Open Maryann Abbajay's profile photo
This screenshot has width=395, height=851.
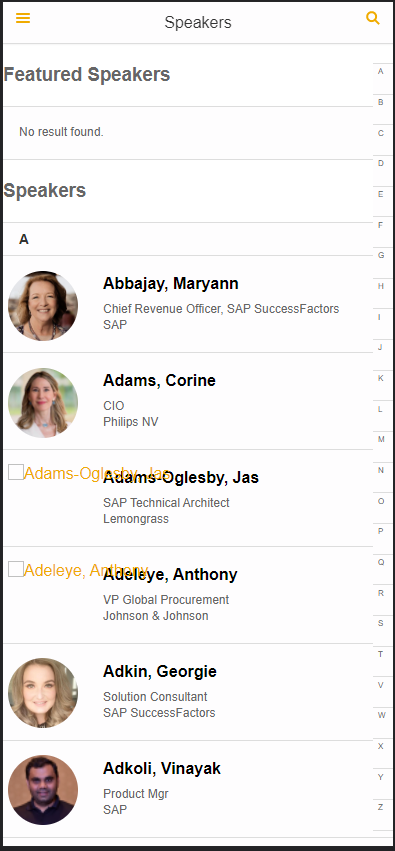tap(43, 306)
